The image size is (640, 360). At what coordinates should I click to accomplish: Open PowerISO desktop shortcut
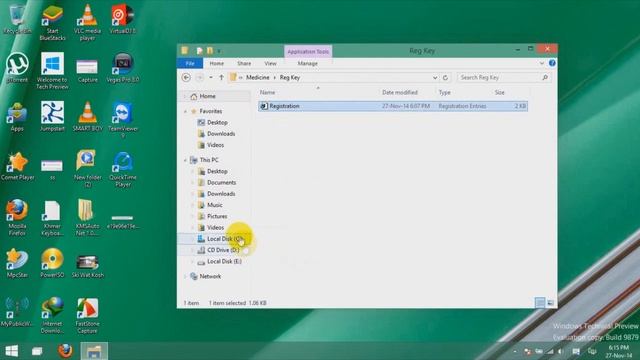tap(52, 263)
